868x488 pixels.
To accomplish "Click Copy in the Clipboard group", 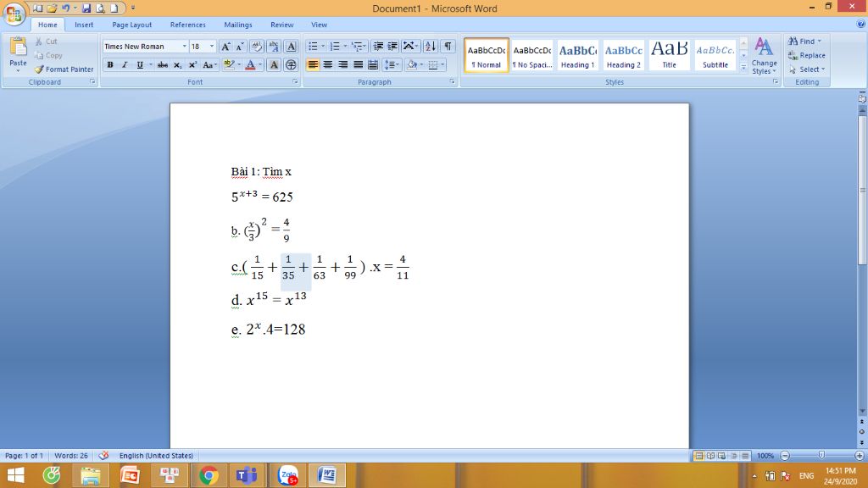I will [48, 55].
